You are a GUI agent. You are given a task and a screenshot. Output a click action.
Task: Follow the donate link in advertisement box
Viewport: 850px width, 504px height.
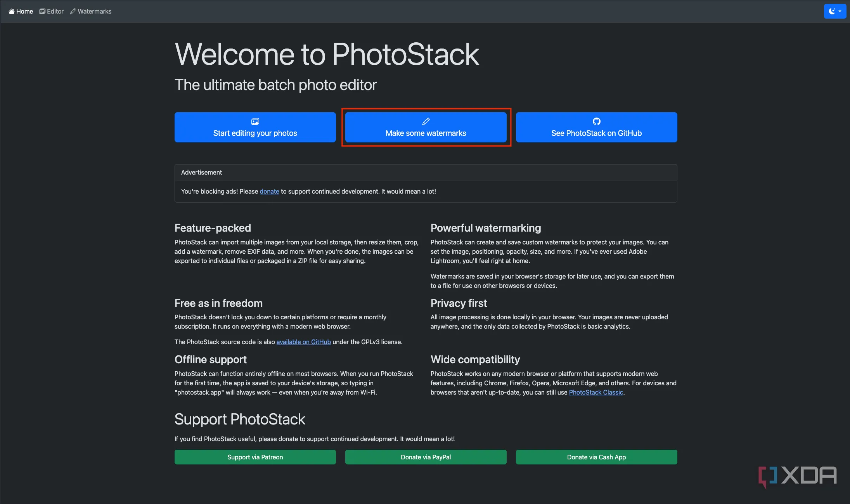tap(269, 191)
